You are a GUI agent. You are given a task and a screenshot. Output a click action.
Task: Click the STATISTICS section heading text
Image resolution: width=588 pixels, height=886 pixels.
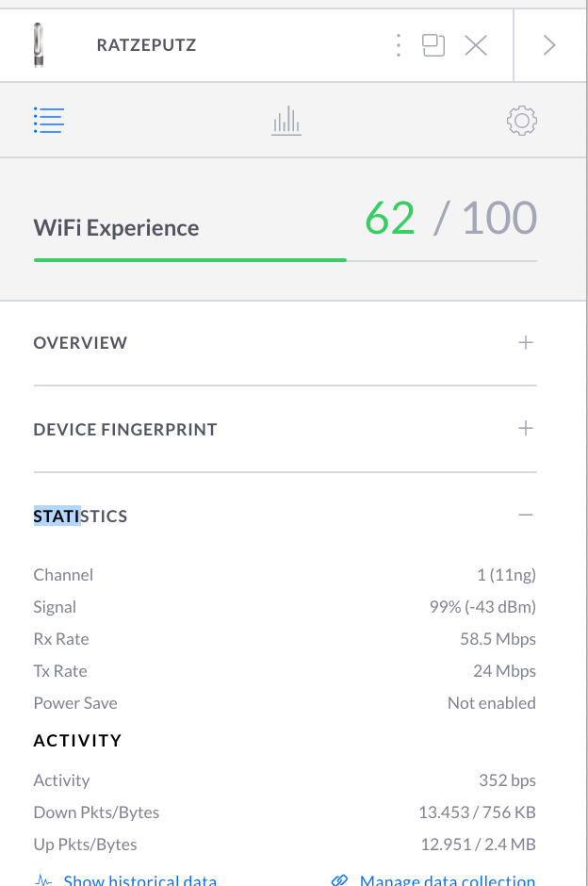click(80, 517)
